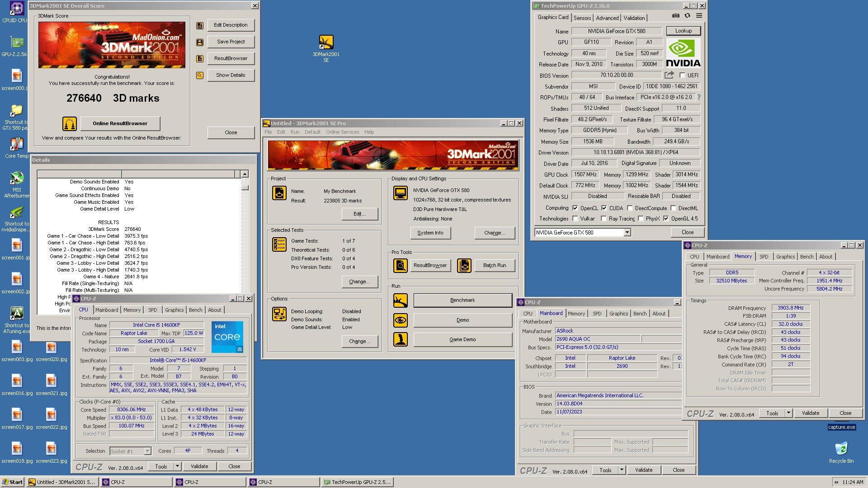Click the Display settings monitor icon
The image size is (868, 488).
point(400,193)
